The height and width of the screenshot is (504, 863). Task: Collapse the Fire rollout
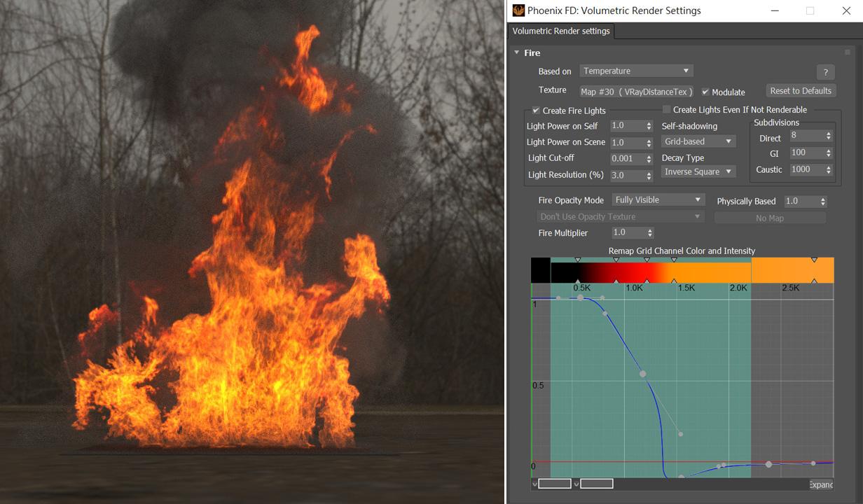pos(516,52)
